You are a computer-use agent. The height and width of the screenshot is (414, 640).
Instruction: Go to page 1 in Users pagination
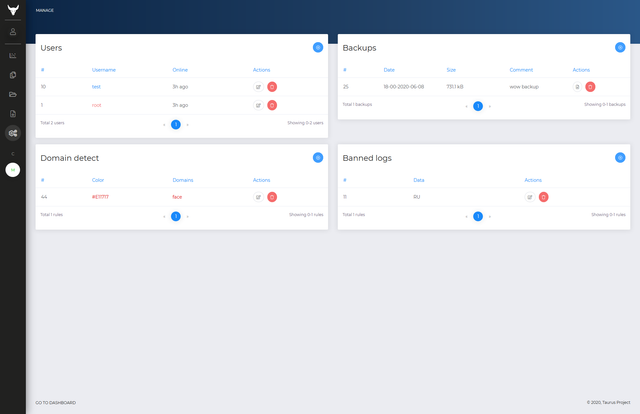coord(176,125)
